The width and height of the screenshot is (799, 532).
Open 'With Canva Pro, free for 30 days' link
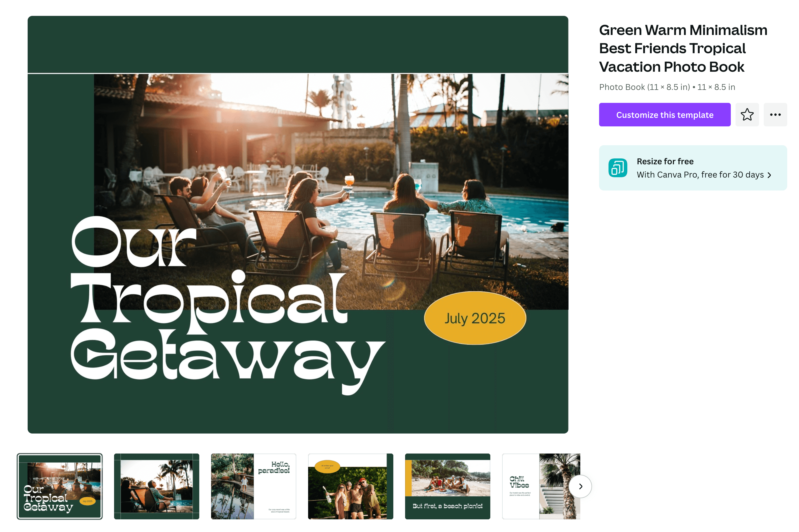(700, 175)
